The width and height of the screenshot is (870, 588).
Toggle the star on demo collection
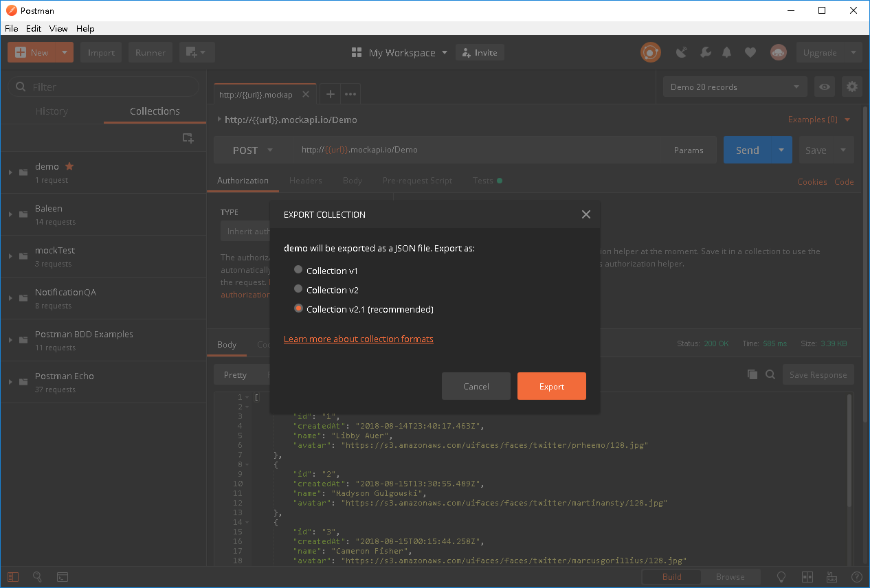point(69,166)
